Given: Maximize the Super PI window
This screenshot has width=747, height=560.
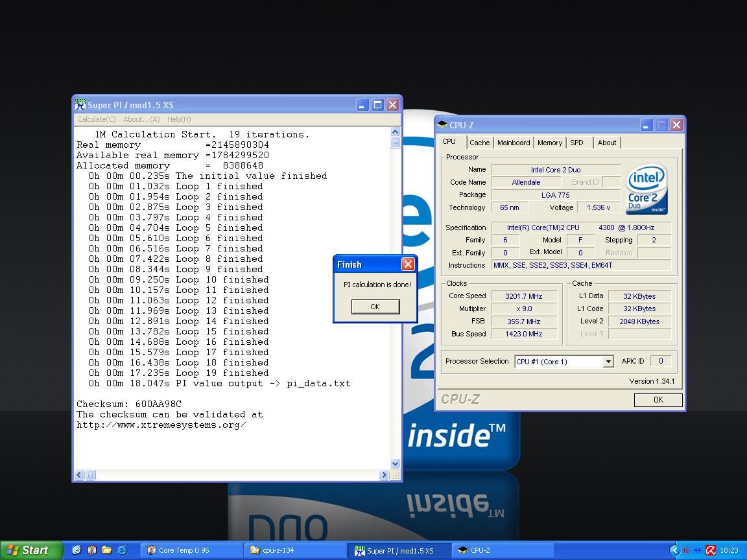Looking at the screenshot, I should point(377,105).
